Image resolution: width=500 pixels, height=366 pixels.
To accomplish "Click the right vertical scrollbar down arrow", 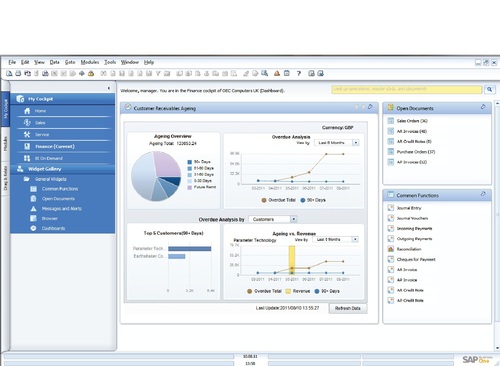I will pos(497,348).
